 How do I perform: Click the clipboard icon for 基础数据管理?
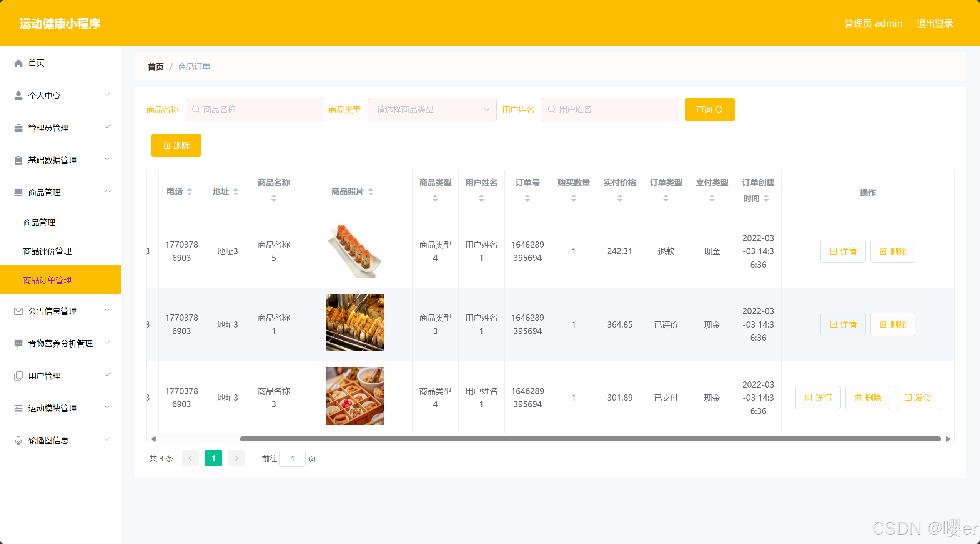18,160
